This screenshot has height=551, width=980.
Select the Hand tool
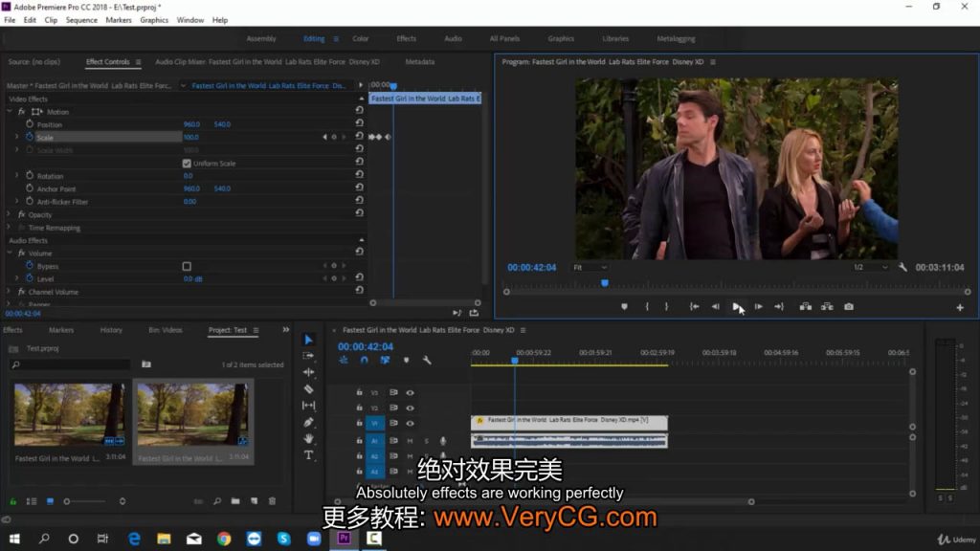point(309,438)
